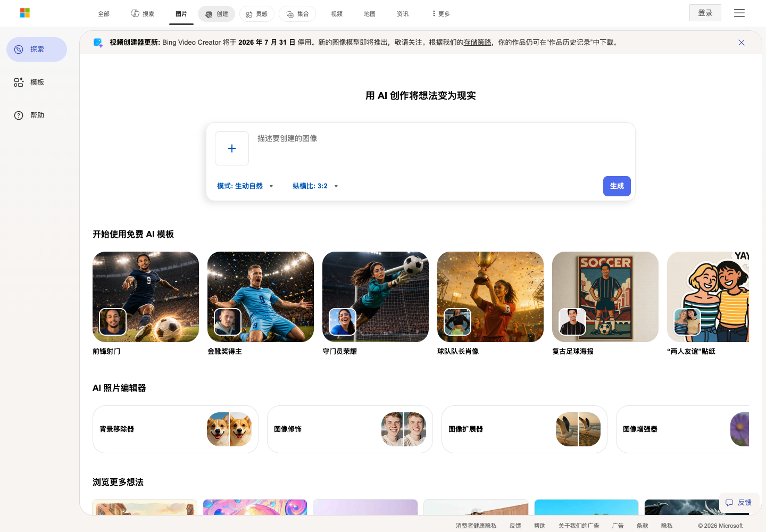The height and width of the screenshot is (532, 766).
Task: Open the 灵感 inspiration tab
Action: click(257, 14)
